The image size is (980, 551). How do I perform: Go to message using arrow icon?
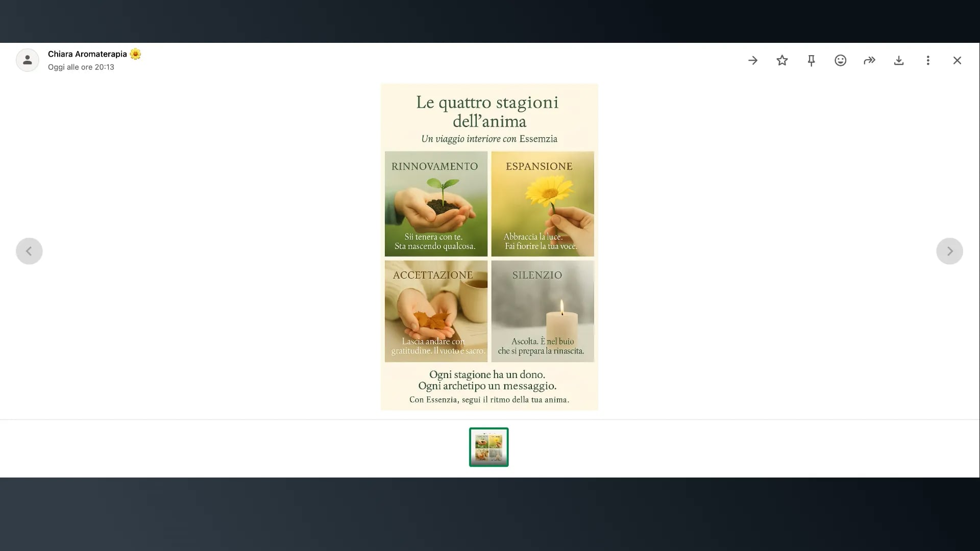click(x=753, y=61)
